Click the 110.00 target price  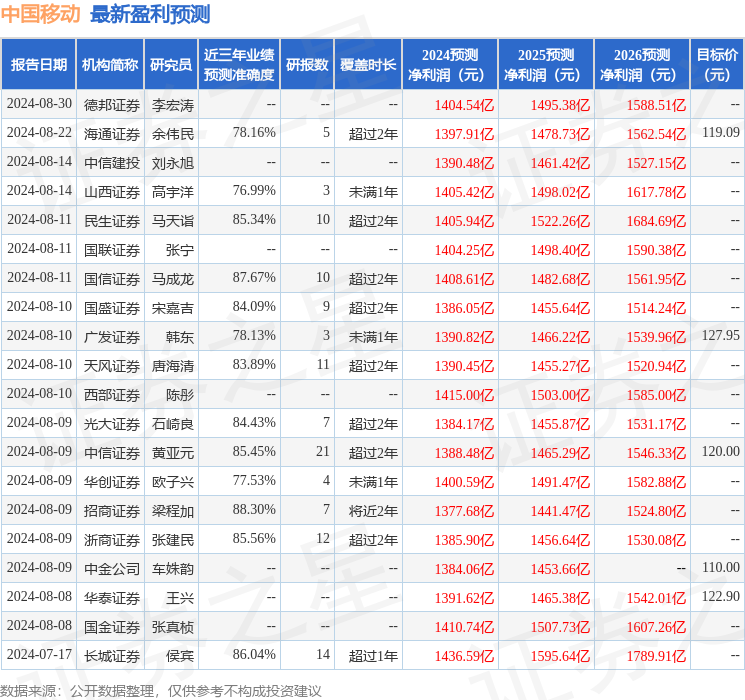721,567
